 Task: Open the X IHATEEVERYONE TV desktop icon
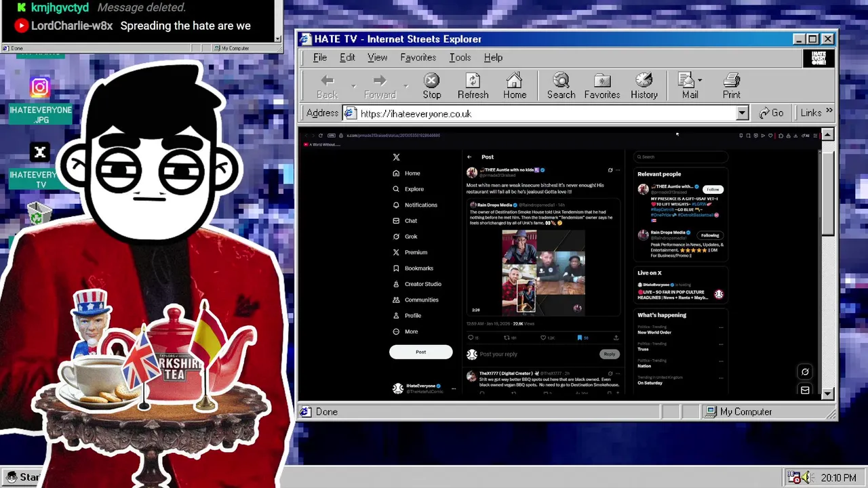click(40, 152)
